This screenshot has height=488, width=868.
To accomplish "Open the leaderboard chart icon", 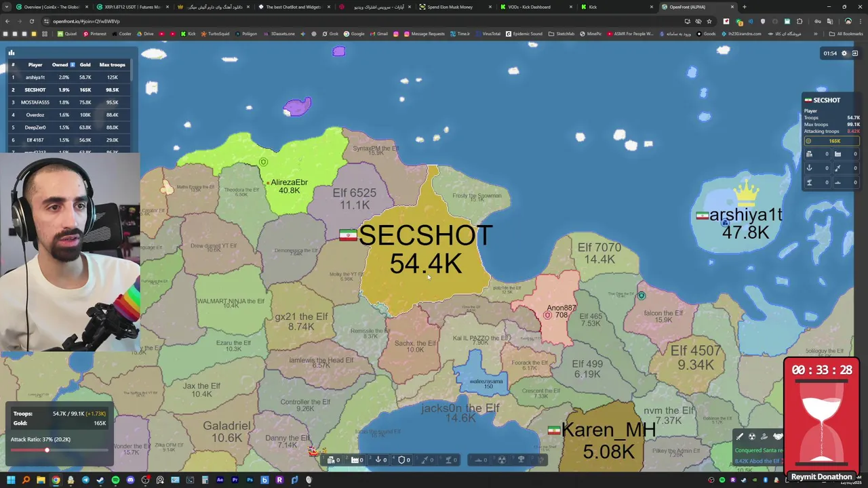I will click(12, 52).
